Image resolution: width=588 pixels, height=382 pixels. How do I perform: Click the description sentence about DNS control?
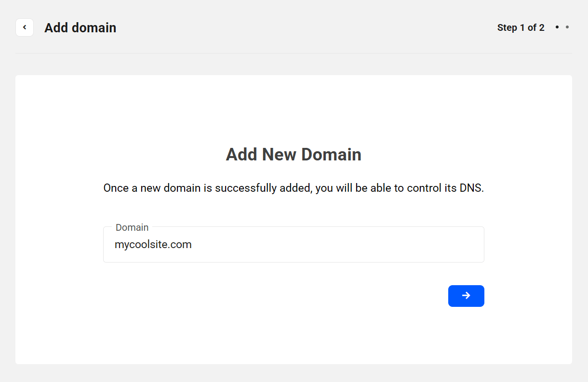click(293, 188)
